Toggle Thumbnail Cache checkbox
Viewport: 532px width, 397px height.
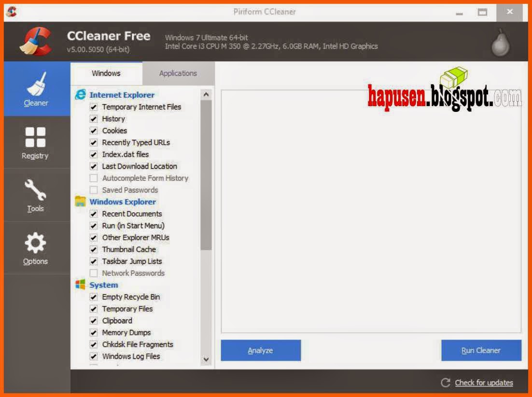click(94, 249)
